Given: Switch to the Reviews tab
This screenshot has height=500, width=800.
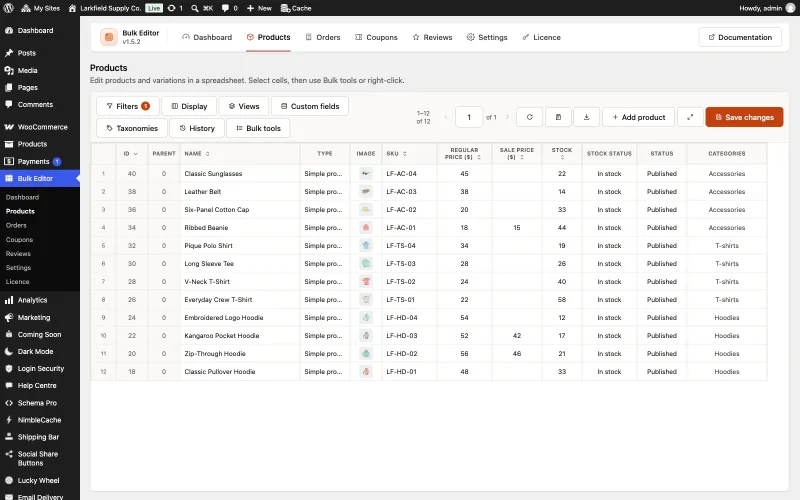Looking at the screenshot, I should [432, 37].
